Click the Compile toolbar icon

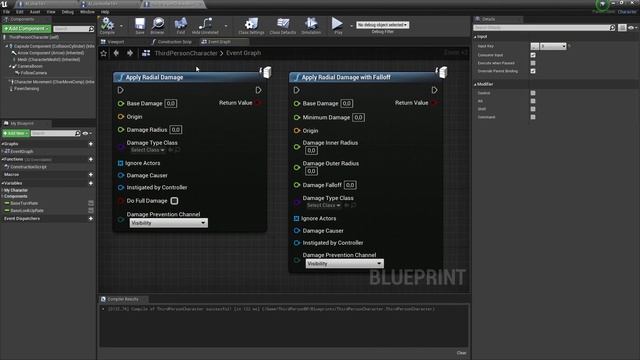(x=107, y=24)
